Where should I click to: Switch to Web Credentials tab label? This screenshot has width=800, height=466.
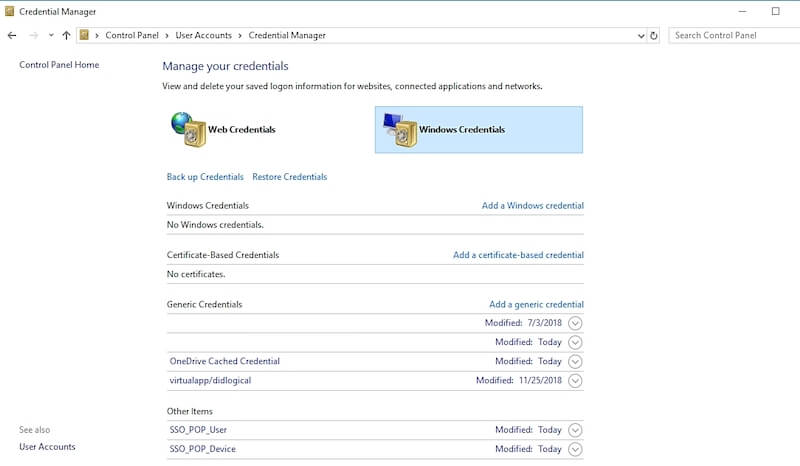click(241, 130)
